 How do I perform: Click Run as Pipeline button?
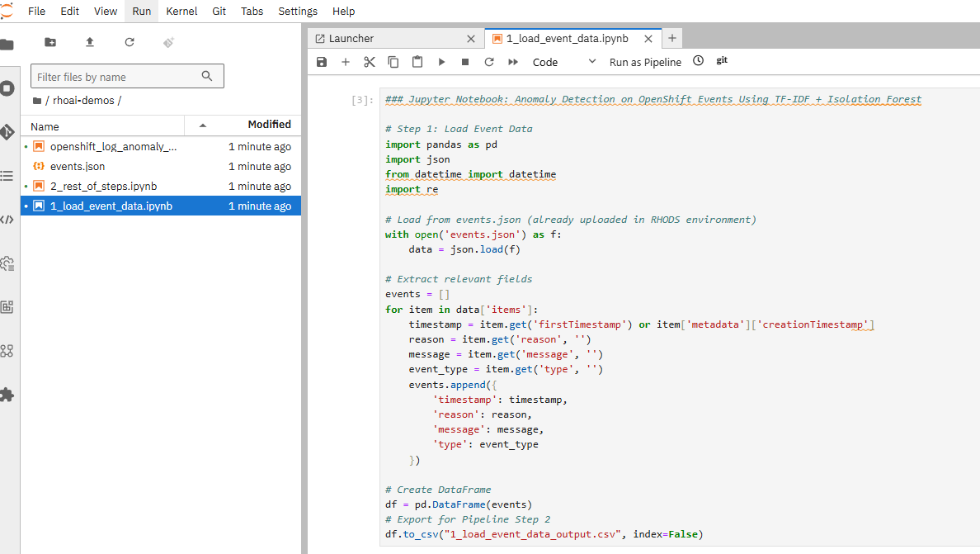(645, 62)
